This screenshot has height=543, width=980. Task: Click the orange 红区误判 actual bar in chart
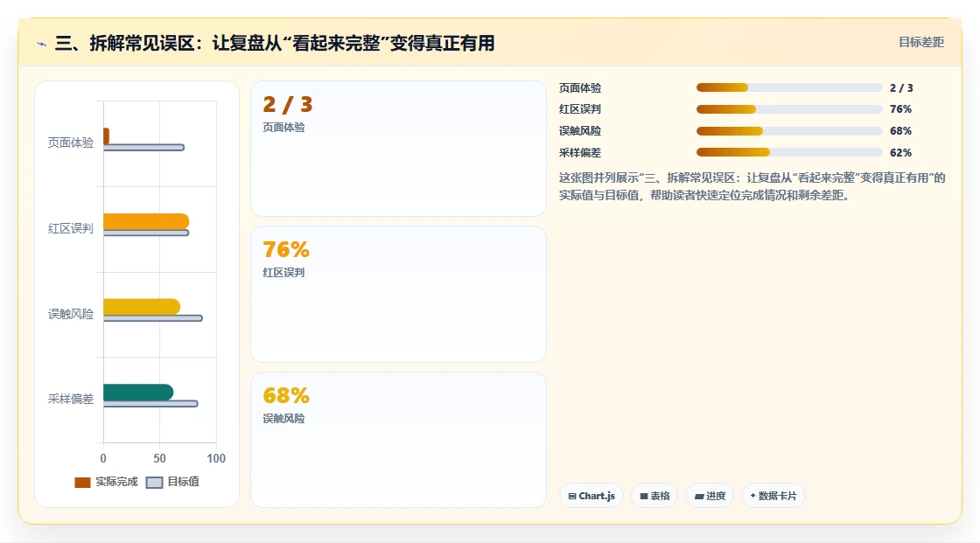[x=146, y=222]
